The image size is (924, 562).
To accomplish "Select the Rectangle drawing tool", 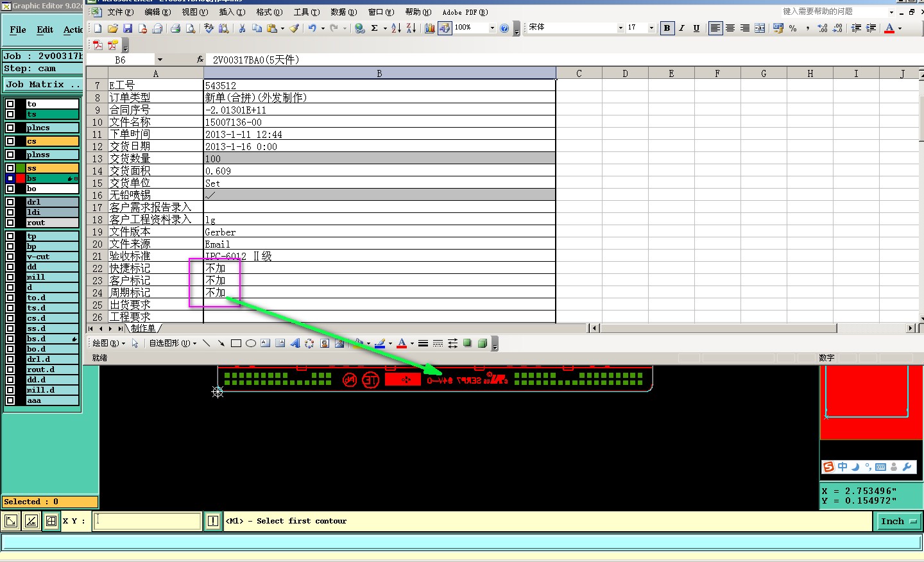I will (x=236, y=343).
